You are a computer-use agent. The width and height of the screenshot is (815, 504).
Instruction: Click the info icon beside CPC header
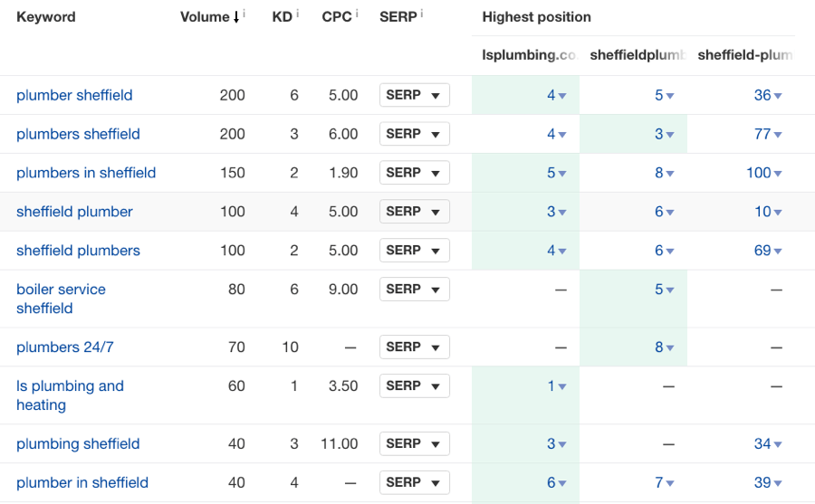click(x=357, y=14)
